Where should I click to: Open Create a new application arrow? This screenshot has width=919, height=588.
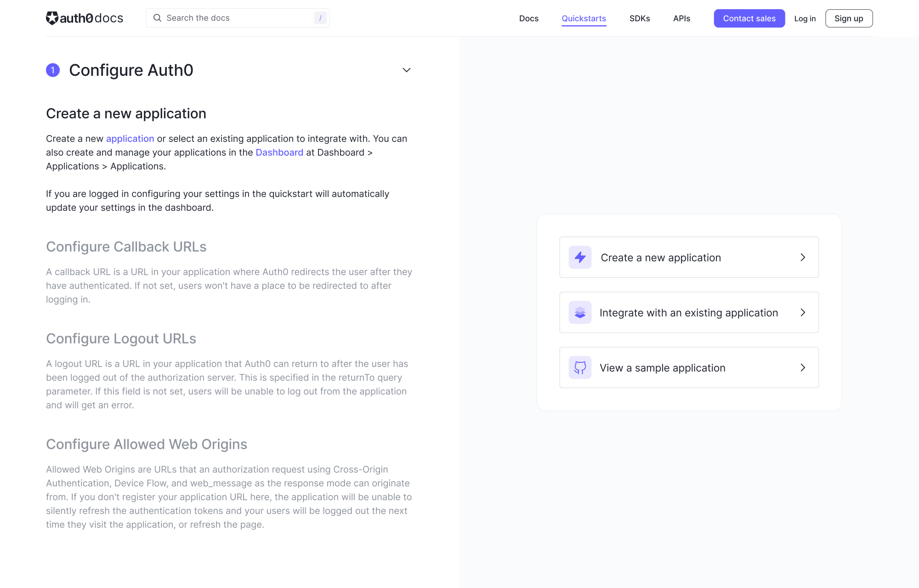(x=803, y=257)
